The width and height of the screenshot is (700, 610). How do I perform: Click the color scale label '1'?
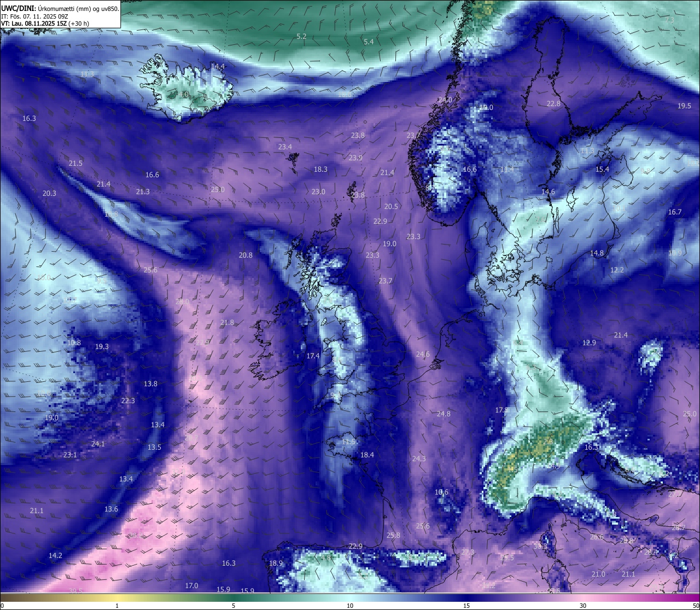point(117,606)
